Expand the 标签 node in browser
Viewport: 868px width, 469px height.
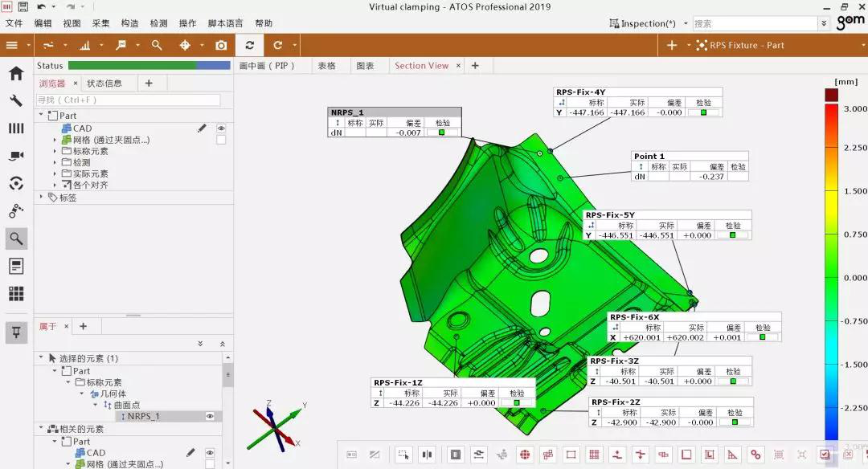[42, 197]
